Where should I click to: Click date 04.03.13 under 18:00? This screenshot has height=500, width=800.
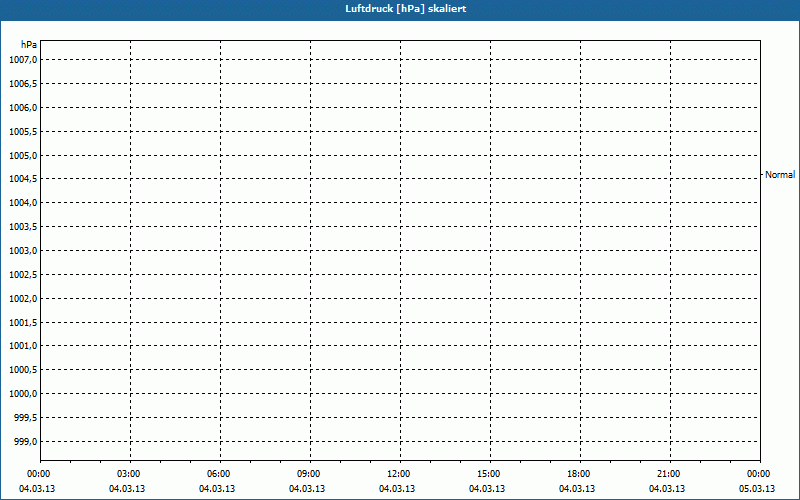[x=577, y=489]
